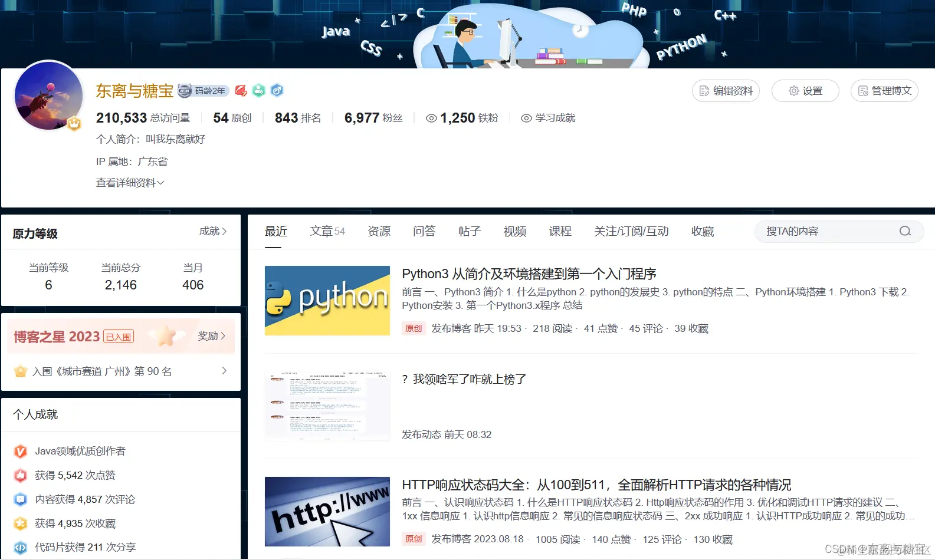The height and width of the screenshot is (560, 935).
Task: Click 6,977 粉丝 count
Action: [373, 118]
